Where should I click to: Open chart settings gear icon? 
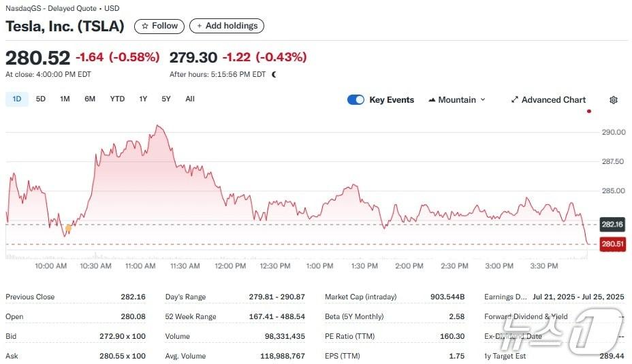pyautogui.click(x=613, y=100)
